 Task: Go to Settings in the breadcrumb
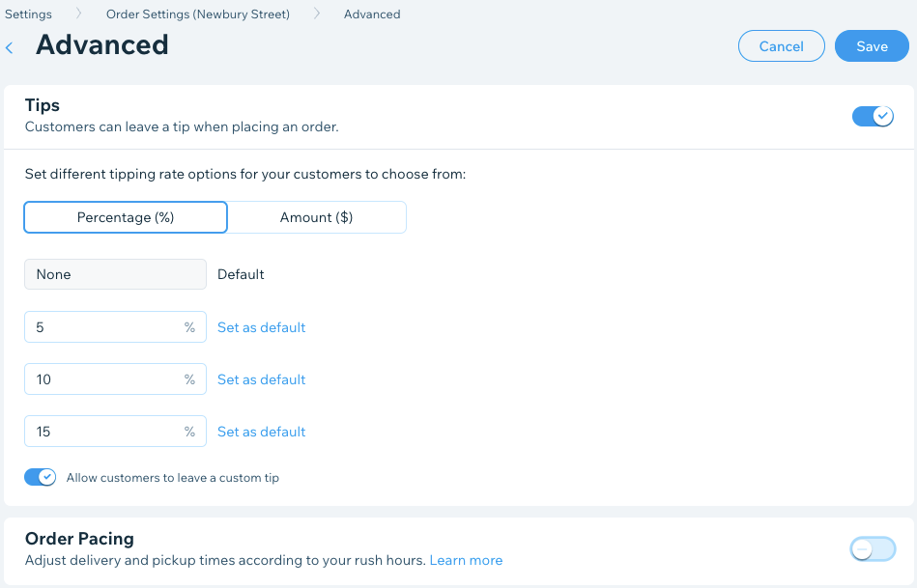click(28, 14)
